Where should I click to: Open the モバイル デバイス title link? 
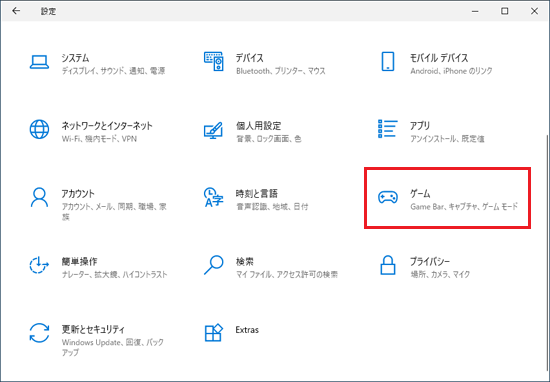coord(439,58)
